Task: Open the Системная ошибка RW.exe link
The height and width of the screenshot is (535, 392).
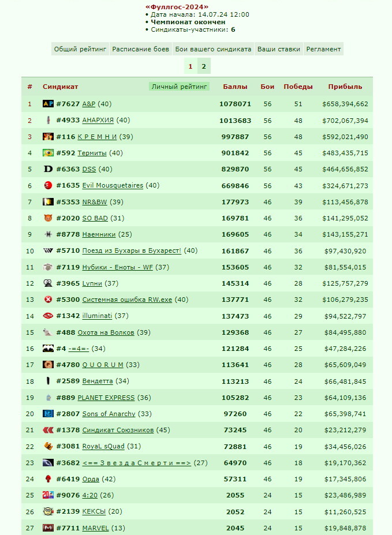Action: [x=127, y=300]
